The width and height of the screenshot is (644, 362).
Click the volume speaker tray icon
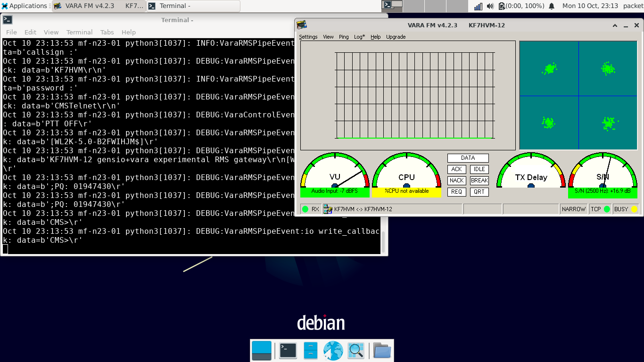point(490,6)
